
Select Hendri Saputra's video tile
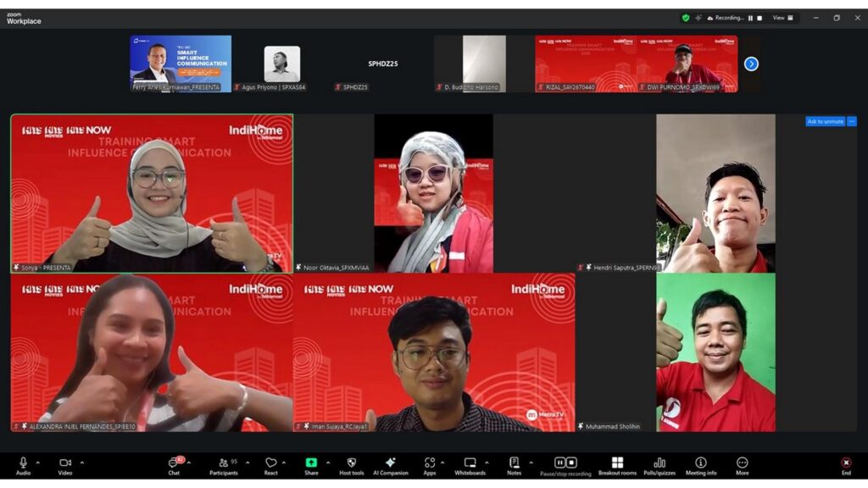[715, 193]
